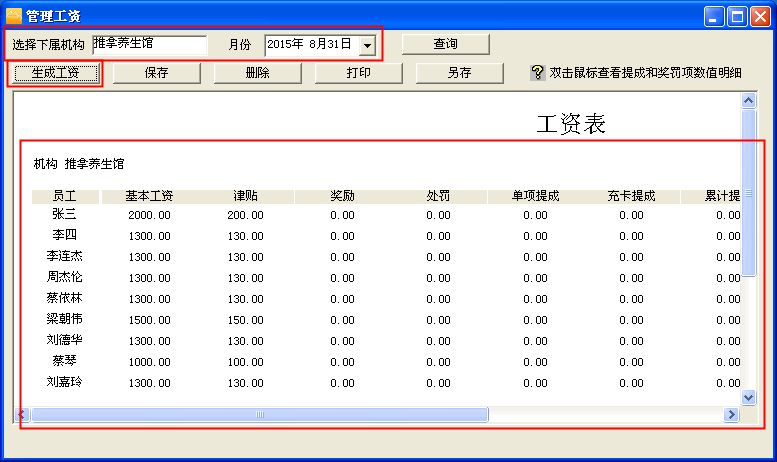Minimize the 管理工资 window

(x=714, y=17)
